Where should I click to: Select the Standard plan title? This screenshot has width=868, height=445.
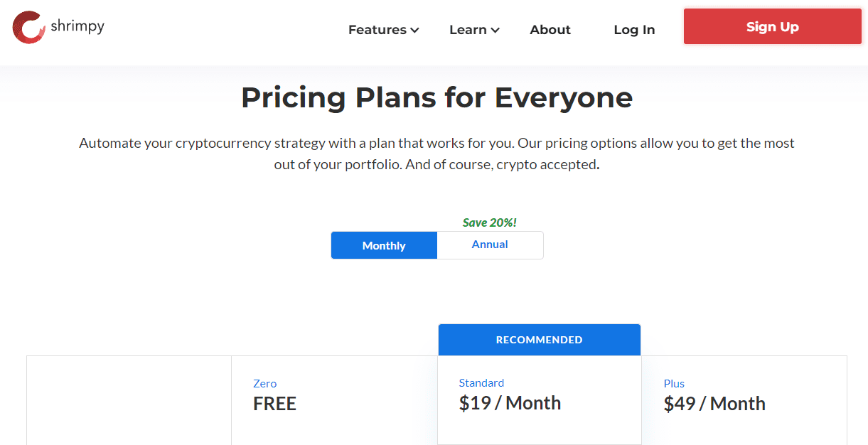(x=481, y=383)
